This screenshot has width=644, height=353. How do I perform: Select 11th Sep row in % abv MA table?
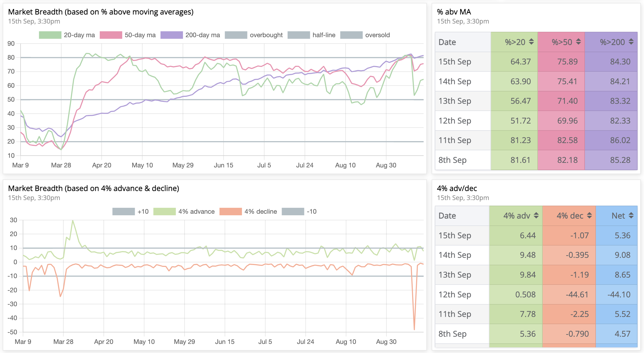pos(536,140)
